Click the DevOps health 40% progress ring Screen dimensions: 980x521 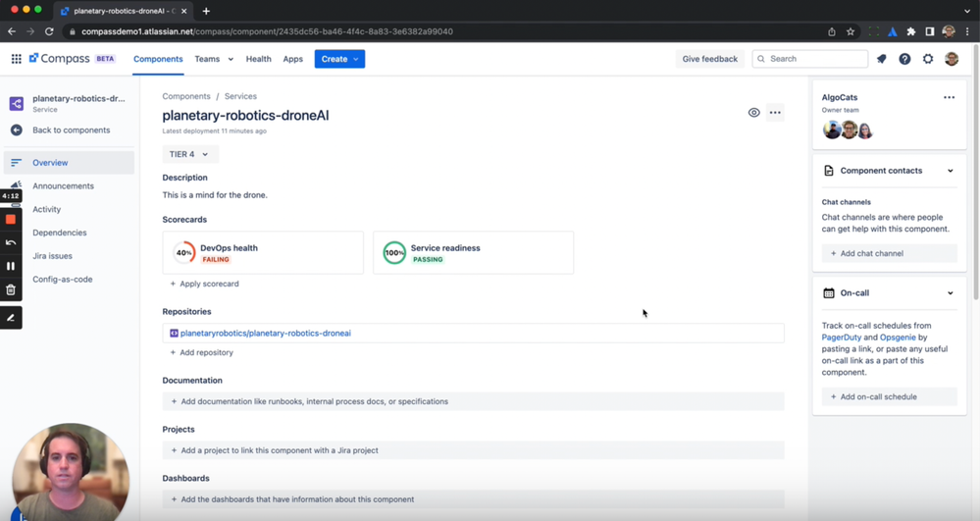coord(183,253)
